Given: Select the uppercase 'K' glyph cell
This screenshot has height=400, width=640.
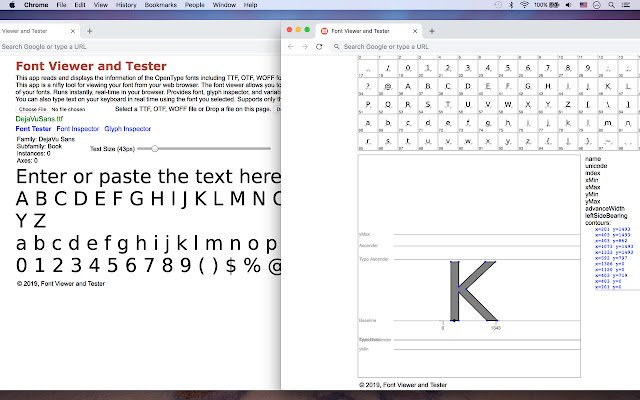Looking at the screenshot, I should click(x=608, y=87).
